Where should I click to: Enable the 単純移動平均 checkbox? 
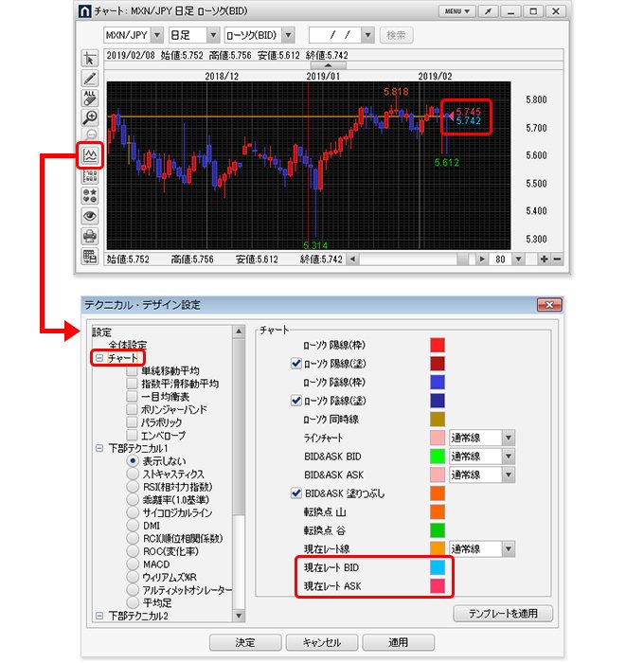(x=132, y=371)
